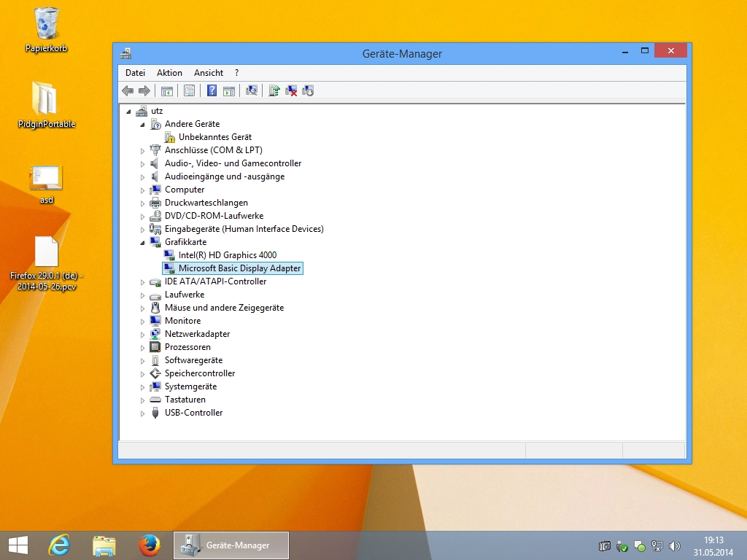Click the Intel(R) HD Graphics 4000 text
Screen dimensions: 747x560
(x=228, y=255)
